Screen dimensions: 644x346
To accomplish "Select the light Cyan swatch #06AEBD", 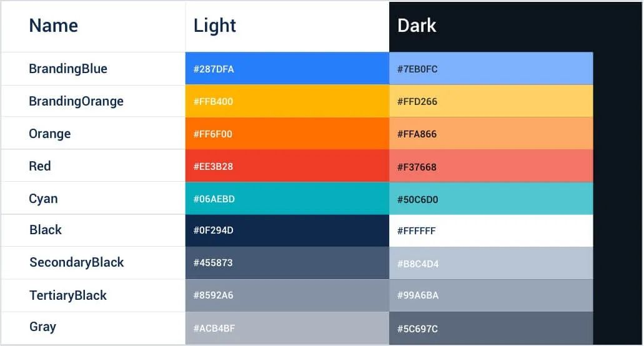I will point(287,199).
